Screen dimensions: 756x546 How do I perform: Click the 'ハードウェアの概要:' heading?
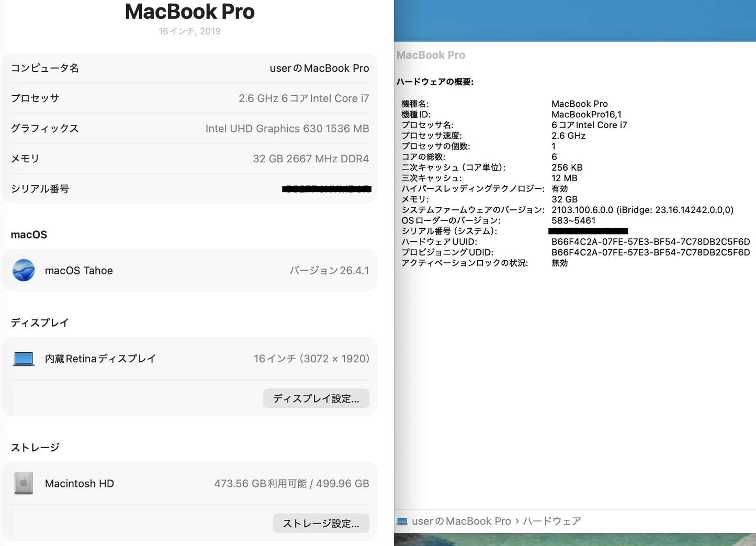coord(435,82)
